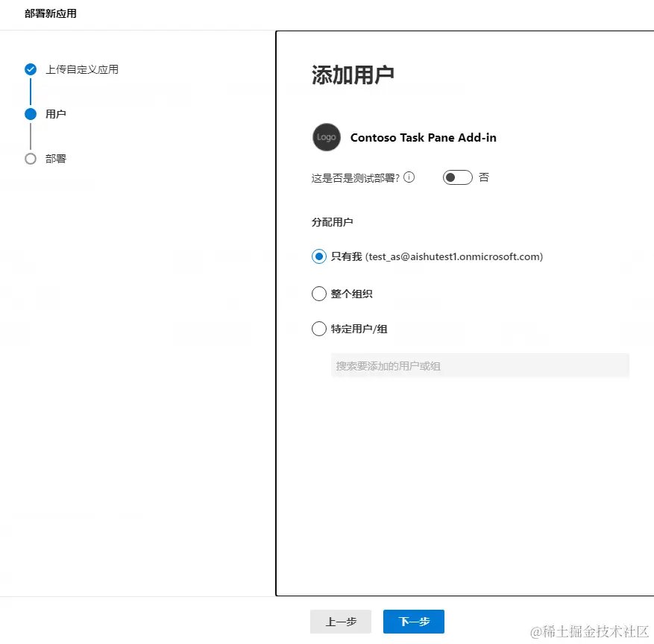Click the 搜索要添加的用户或组 input field
654x644 pixels.
[x=480, y=365]
